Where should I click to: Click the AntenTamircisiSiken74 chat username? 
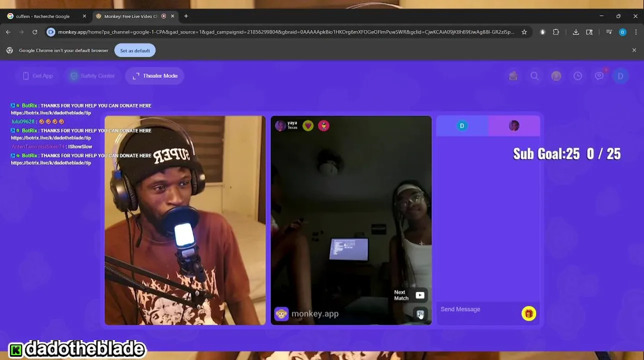[38, 146]
